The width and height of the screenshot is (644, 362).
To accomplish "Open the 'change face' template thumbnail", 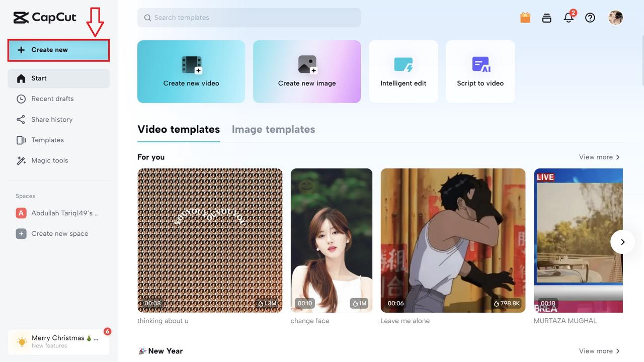I will [x=332, y=240].
